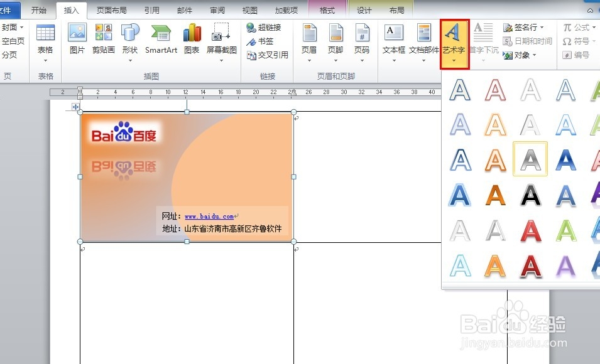Switch to the 审阅 tab
600x364 pixels.
[217, 9]
